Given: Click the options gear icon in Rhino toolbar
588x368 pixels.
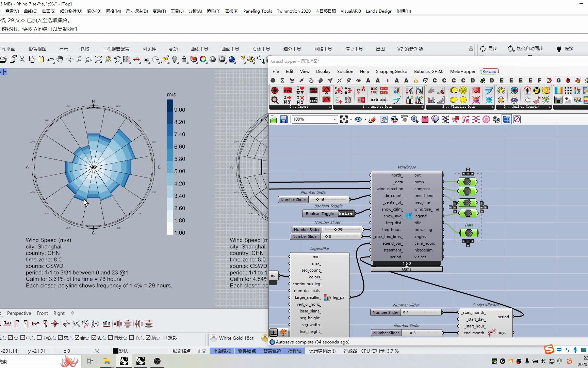Looking at the screenshot, I should tap(251, 59).
